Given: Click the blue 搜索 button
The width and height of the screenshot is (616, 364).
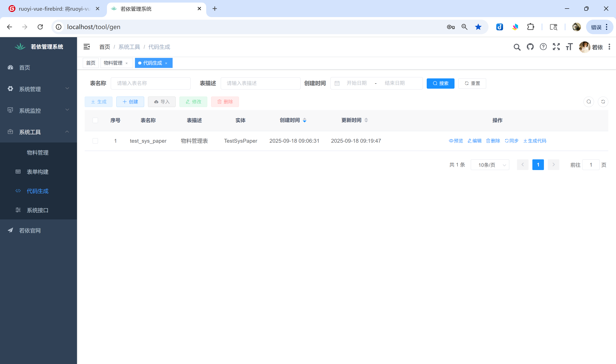Looking at the screenshot, I should click(440, 83).
